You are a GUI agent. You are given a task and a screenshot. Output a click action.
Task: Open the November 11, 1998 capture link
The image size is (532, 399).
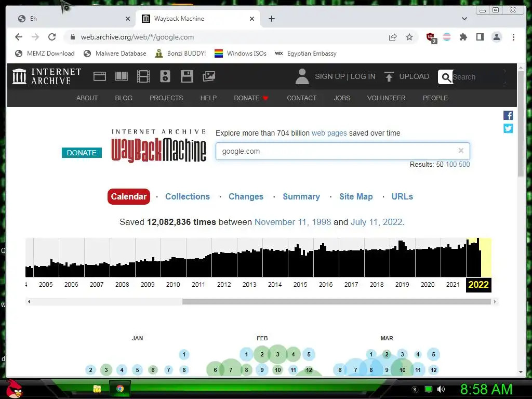tap(292, 222)
